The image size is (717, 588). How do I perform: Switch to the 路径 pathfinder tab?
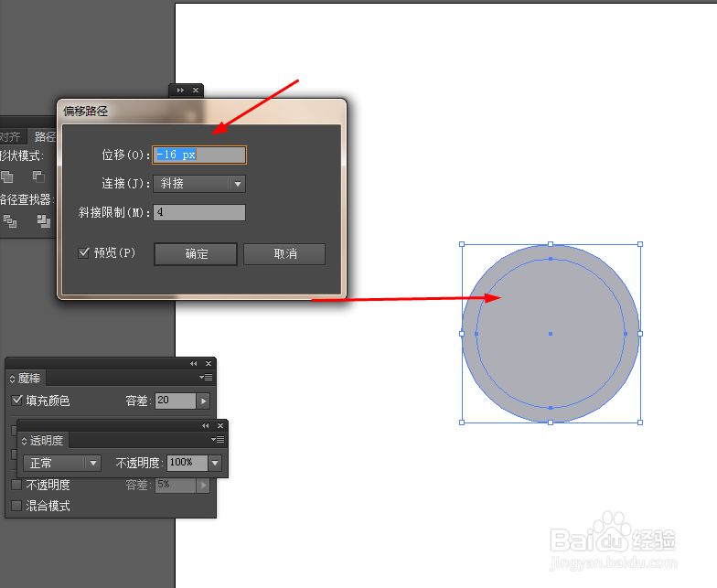[44, 137]
